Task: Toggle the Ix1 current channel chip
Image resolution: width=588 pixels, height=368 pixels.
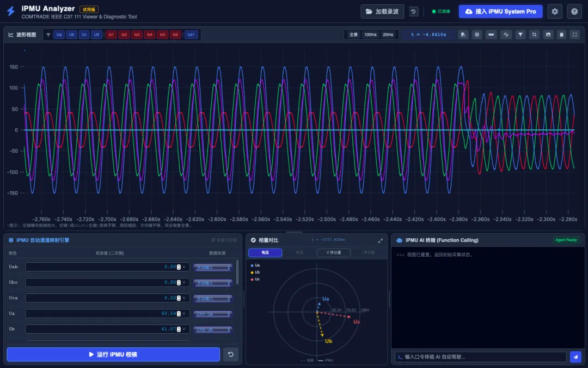Action: coord(111,34)
